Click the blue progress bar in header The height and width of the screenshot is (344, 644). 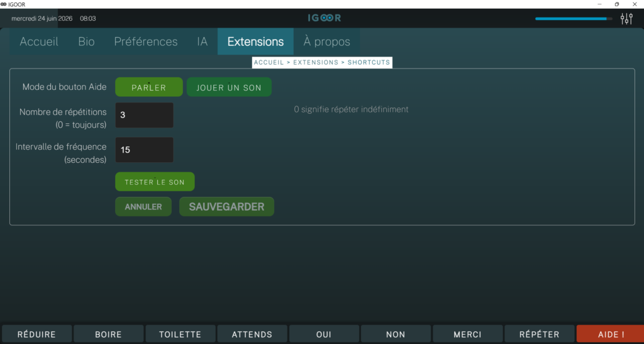[x=574, y=18]
